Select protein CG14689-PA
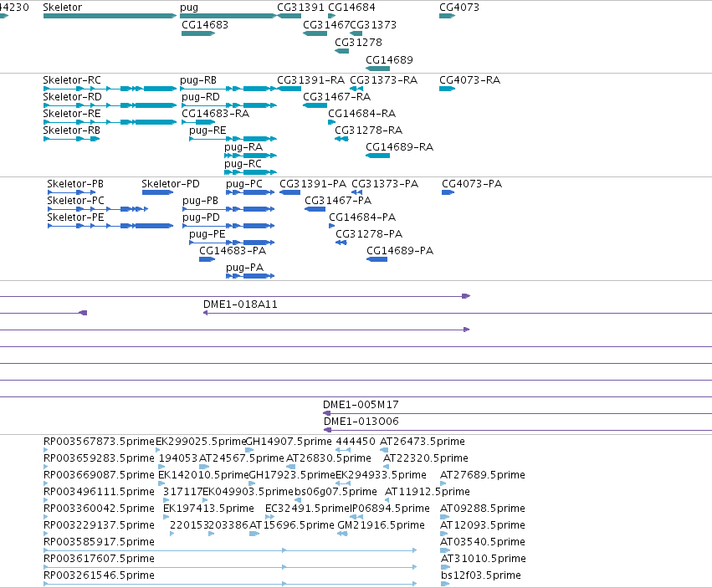Viewport: 712px width, 588px height. click(x=400, y=251)
